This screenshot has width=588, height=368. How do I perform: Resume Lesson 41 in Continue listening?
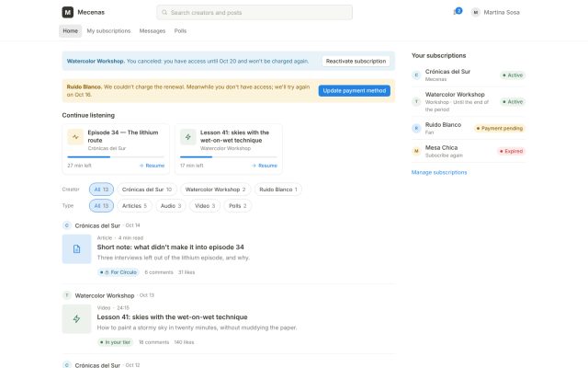point(265,166)
